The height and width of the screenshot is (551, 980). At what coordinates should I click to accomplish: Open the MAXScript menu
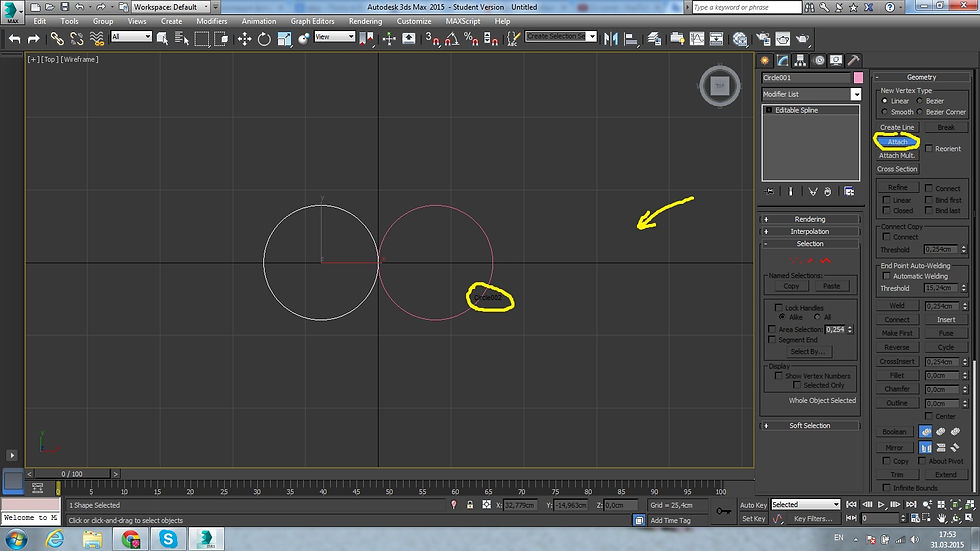[x=463, y=21]
